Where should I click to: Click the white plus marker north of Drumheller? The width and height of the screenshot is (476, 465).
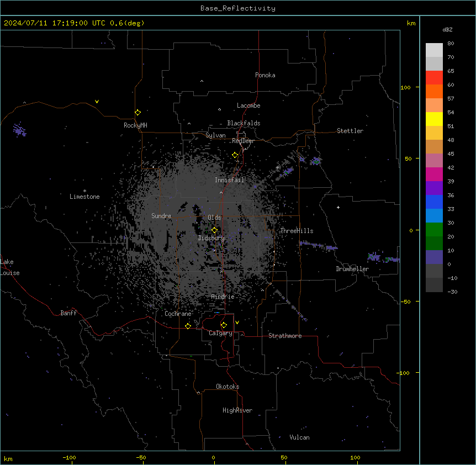point(338,207)
